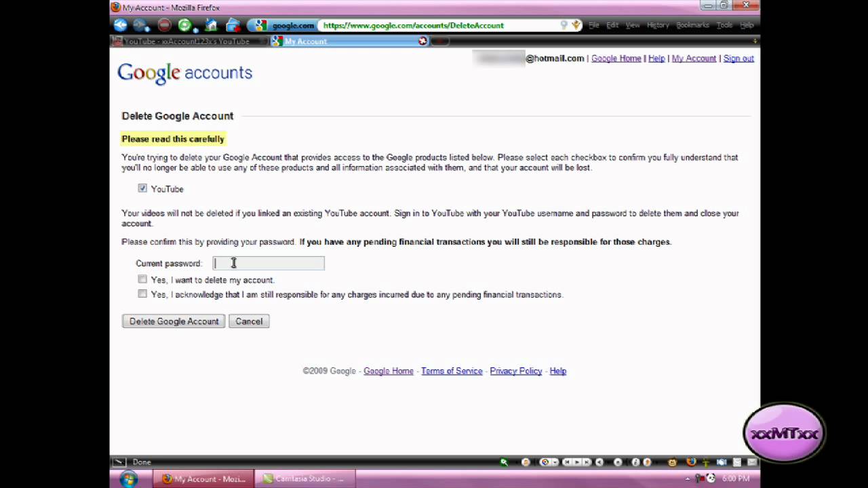Click the Delete Google Account button
The height and width of the screenshot is (488, 868).
[x=174, y=321]
